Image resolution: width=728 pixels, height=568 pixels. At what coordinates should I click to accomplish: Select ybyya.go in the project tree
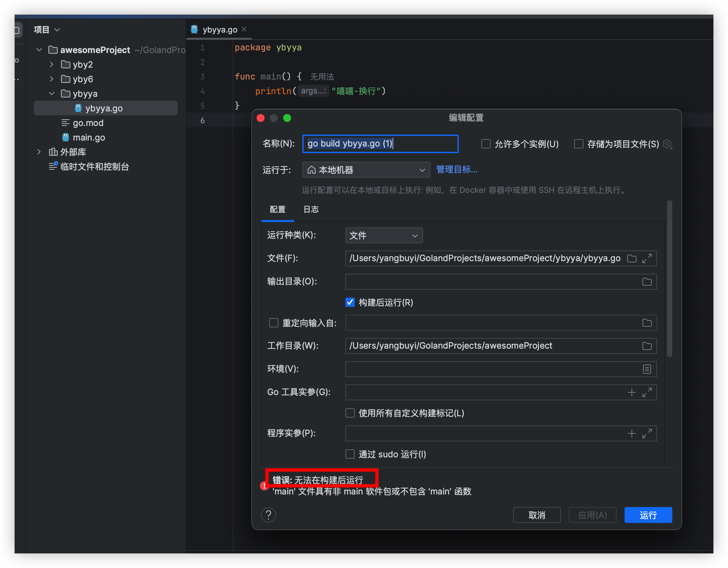pyautogui.click(x=106, y=108)
